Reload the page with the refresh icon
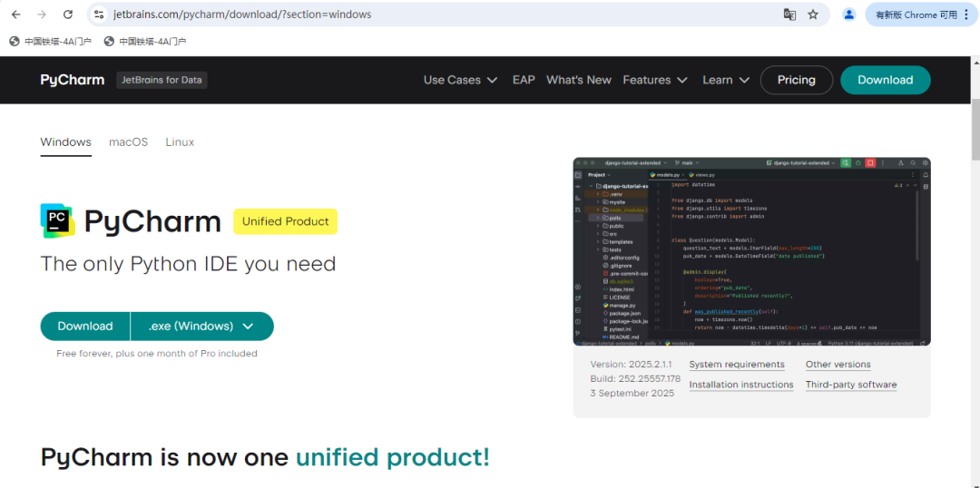The height and width of the screenshot is (488, 980). click(x=68, y=15)
